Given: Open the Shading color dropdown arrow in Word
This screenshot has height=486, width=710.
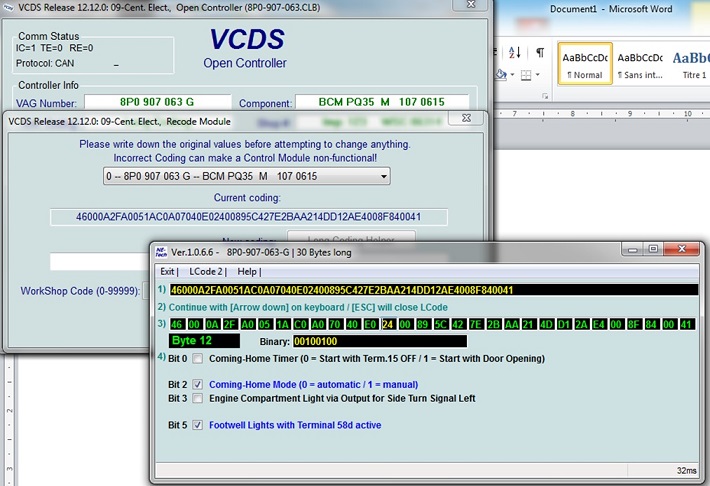Looking at the screenshot, I should tap(512, 75).
